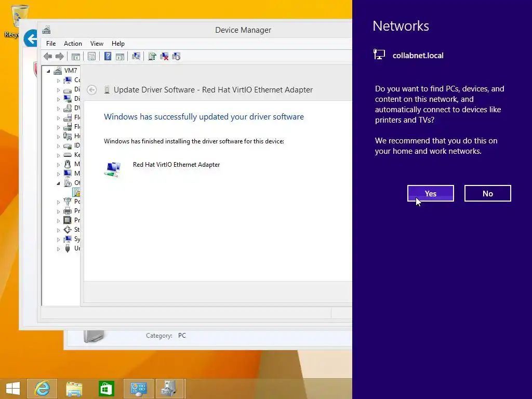Collapse the VM7 root node

[48, 71]
